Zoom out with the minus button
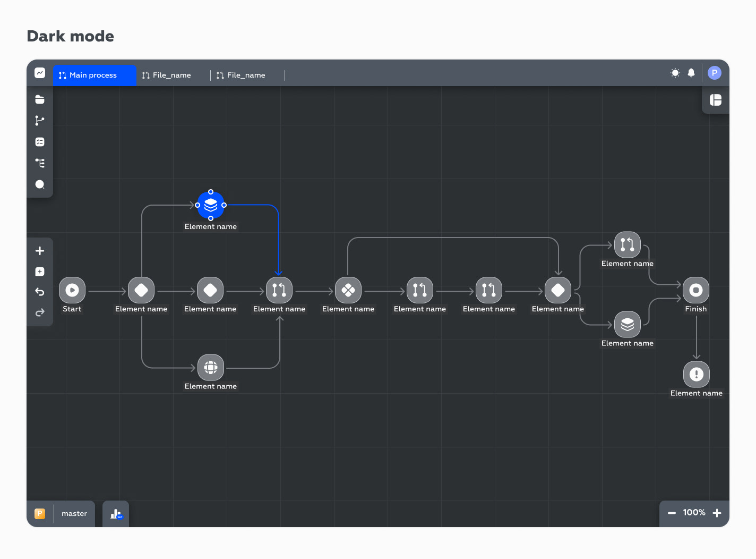Image resolution: width=756 pixels, height=559 pixels. tap(672, 513)
